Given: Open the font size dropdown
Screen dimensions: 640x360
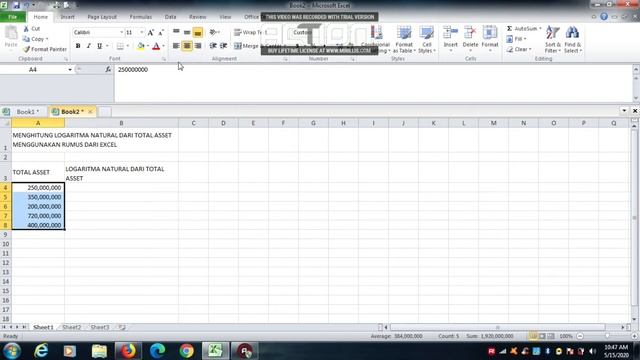Looking at the screenshot, I should coord(142,32).
